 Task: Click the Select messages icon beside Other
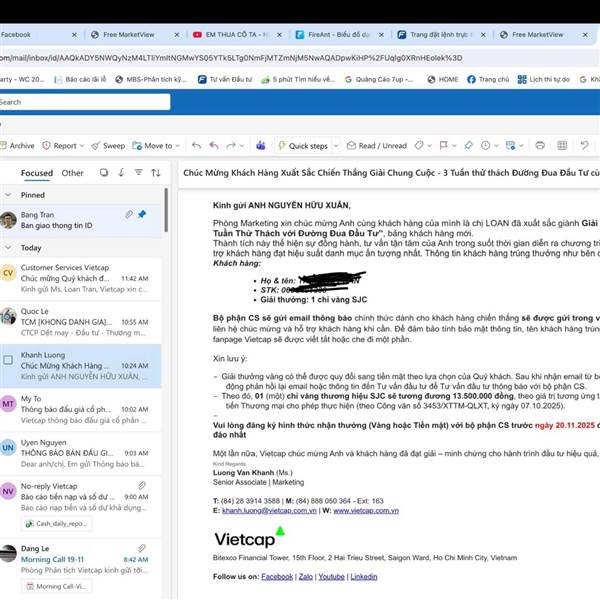pos(104,173)
